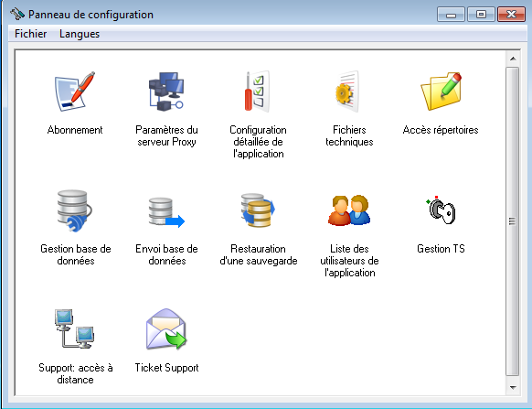Open Paramètres du serveur Proxy
The height and width of the screenshot is (409, 532).
tap(166, 91)
